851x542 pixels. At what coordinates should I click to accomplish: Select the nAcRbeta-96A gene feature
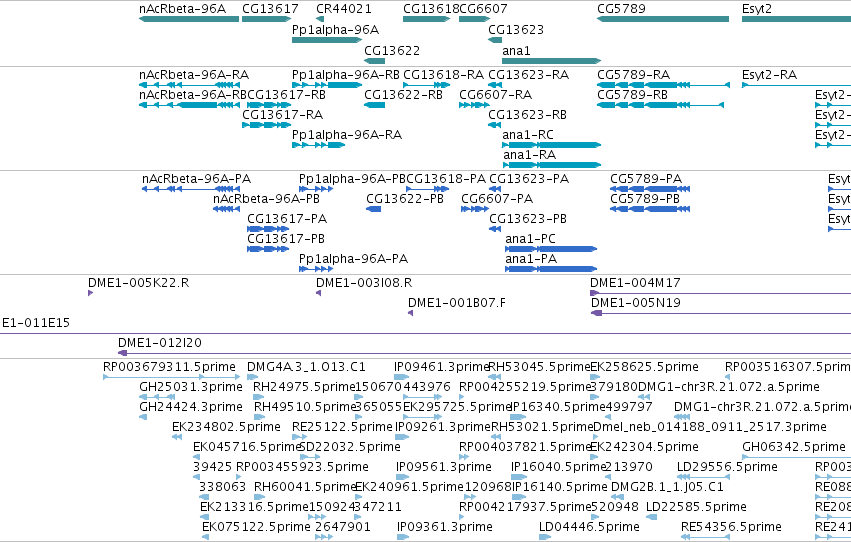click(189, 19)
